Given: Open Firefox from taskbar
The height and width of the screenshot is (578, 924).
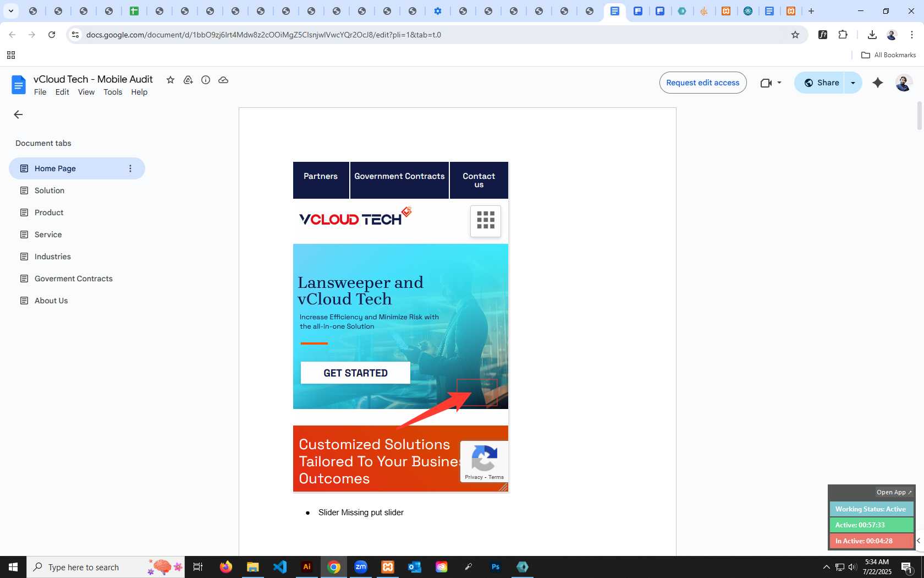Looking at the screenshot, I should 226,567.
